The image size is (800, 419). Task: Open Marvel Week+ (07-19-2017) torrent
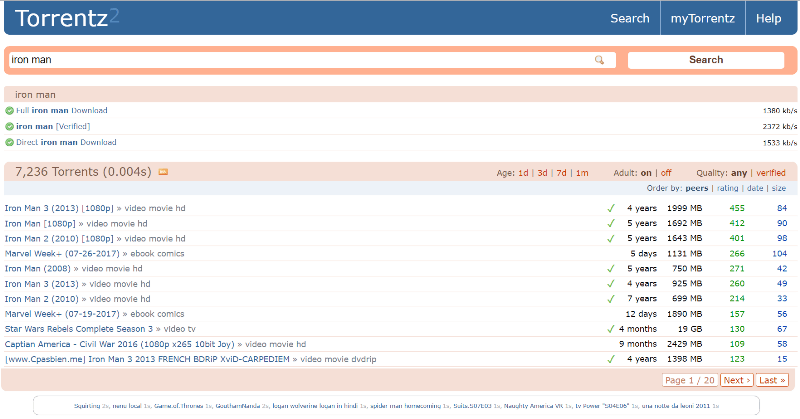click(62, 314)
